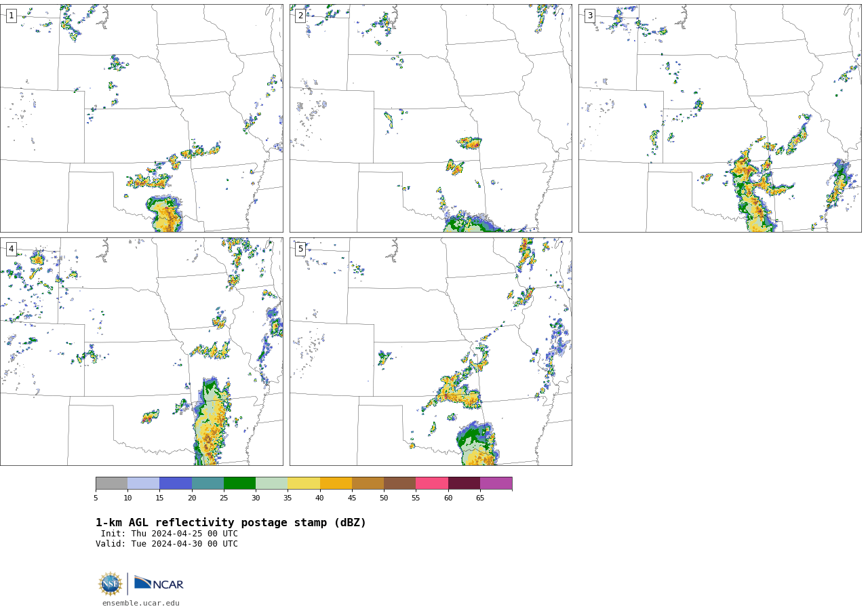Click the colorbar tick label 60
This screenshot has width=868, height=611.
(x=448, y=498)
